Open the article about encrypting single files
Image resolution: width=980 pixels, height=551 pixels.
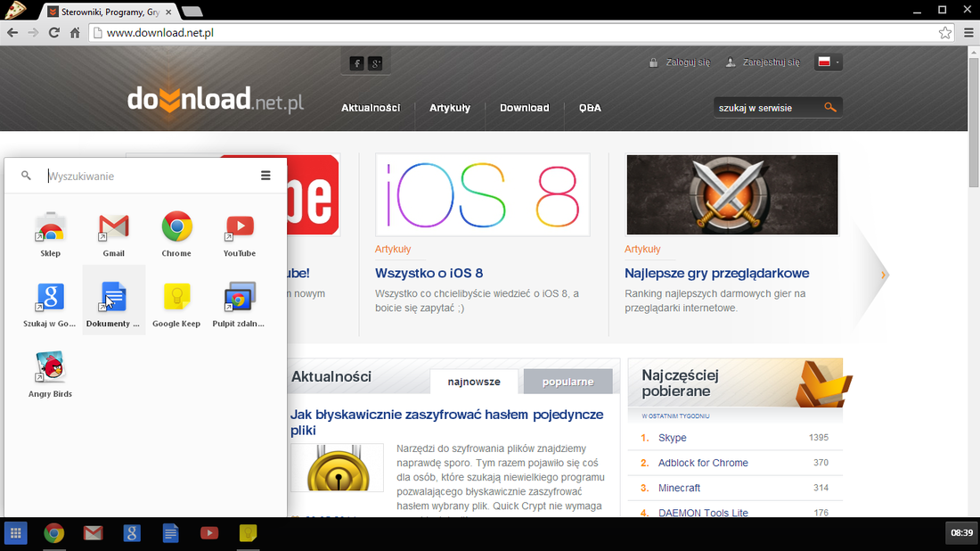pyautogui.click(x=447, y=422)
